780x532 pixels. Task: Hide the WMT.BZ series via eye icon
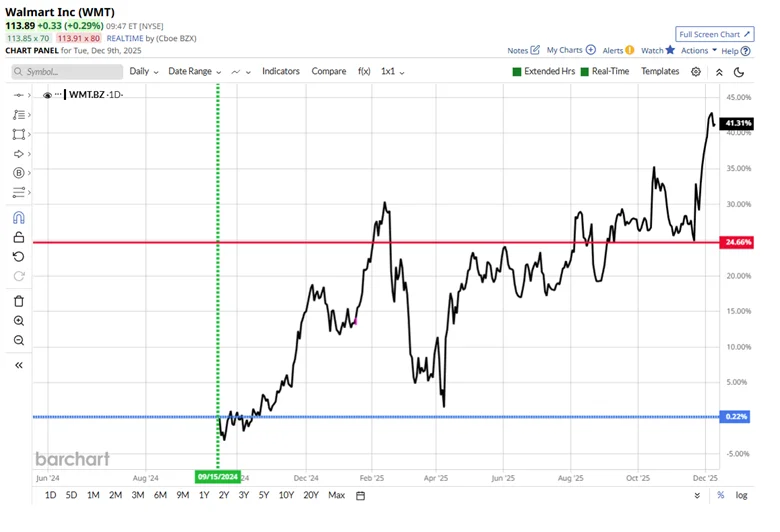[x=47, y=95]
